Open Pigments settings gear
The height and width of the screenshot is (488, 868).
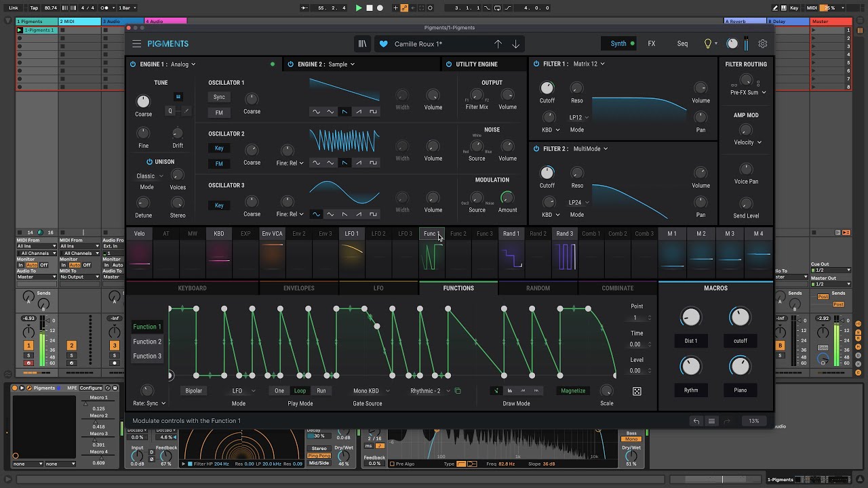763,43
